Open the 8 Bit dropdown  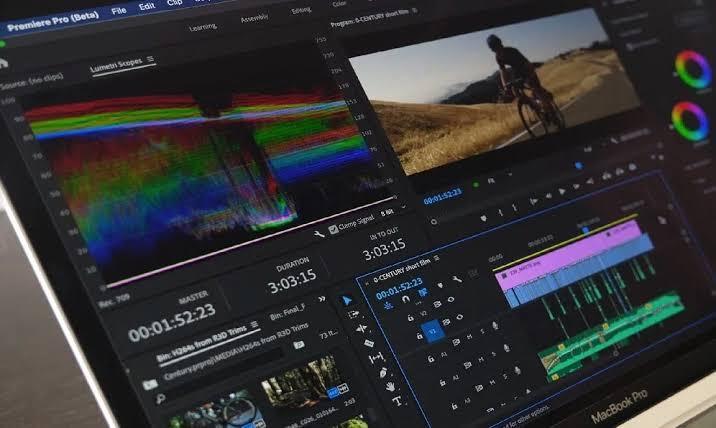coord(393,211)
